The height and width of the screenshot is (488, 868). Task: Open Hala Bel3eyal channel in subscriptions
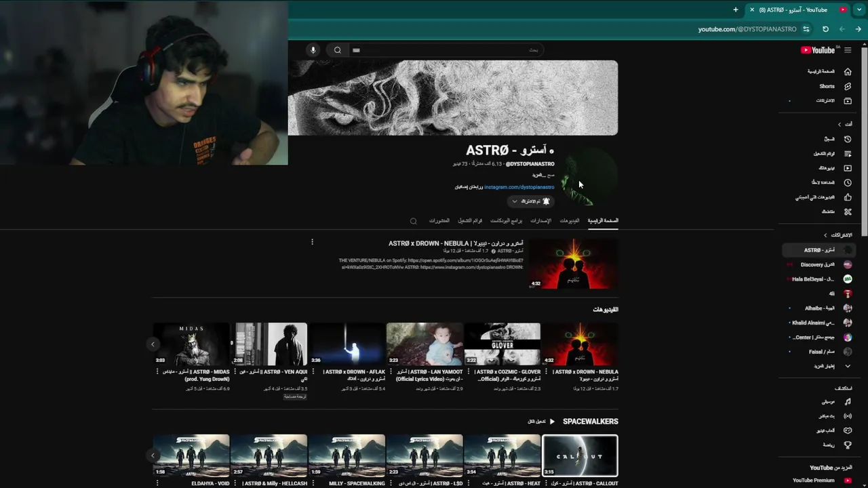819,279
